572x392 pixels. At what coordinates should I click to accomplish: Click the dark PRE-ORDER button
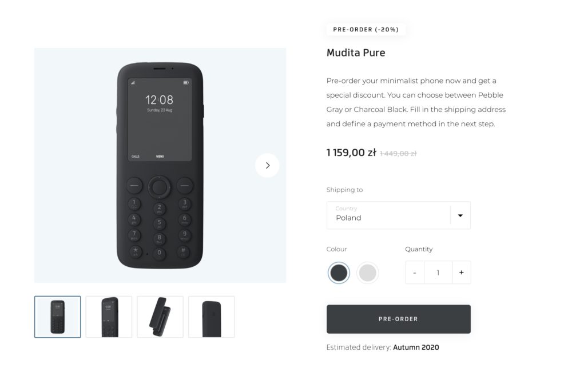click(398, 319)
